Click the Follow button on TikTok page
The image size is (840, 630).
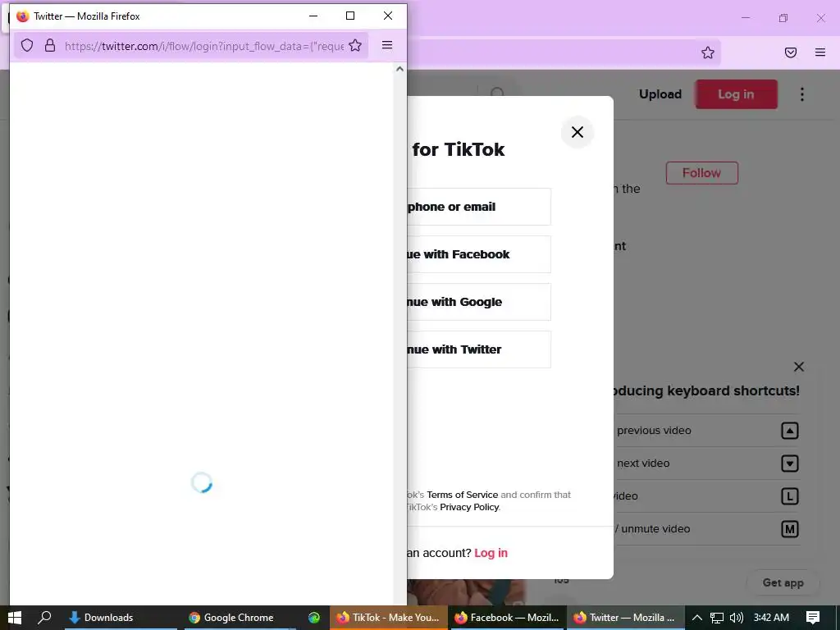pyautogui.click(x=702, y=173)
